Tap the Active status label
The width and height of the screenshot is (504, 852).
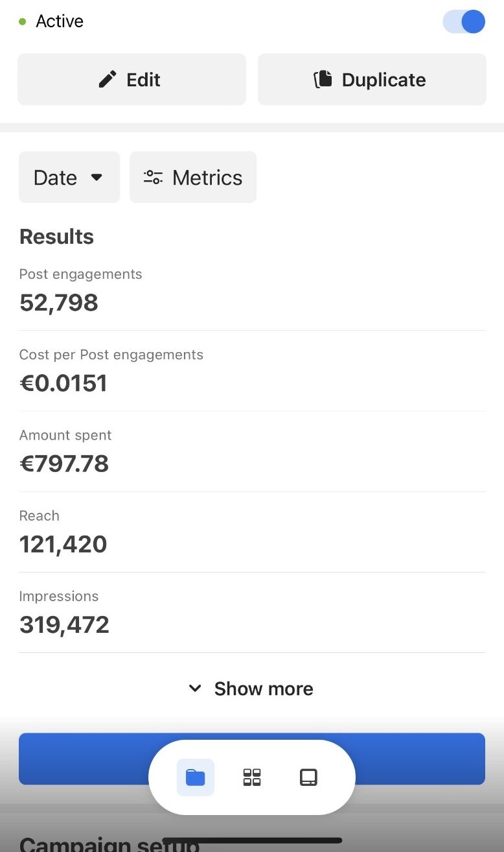tap(60, 21)
